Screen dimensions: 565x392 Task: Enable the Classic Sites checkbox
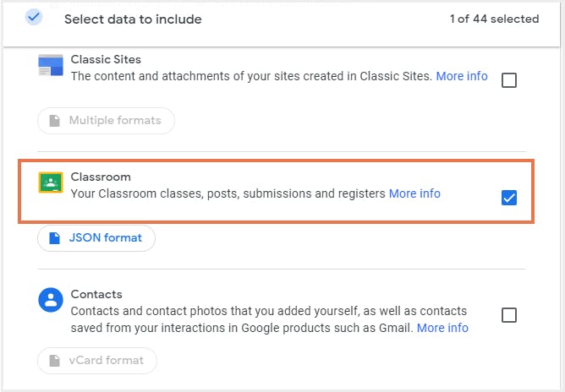pyautogui.click(x=509, y=80)
